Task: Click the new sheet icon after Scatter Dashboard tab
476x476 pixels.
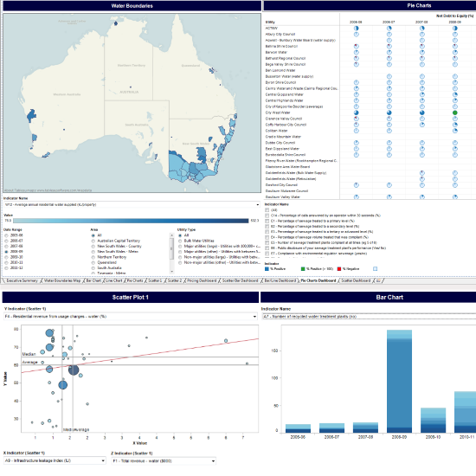Action: 378,280
